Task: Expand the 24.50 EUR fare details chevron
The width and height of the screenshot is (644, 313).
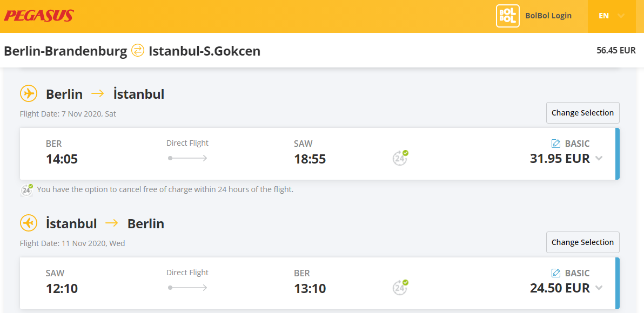Action: point(599,288)
